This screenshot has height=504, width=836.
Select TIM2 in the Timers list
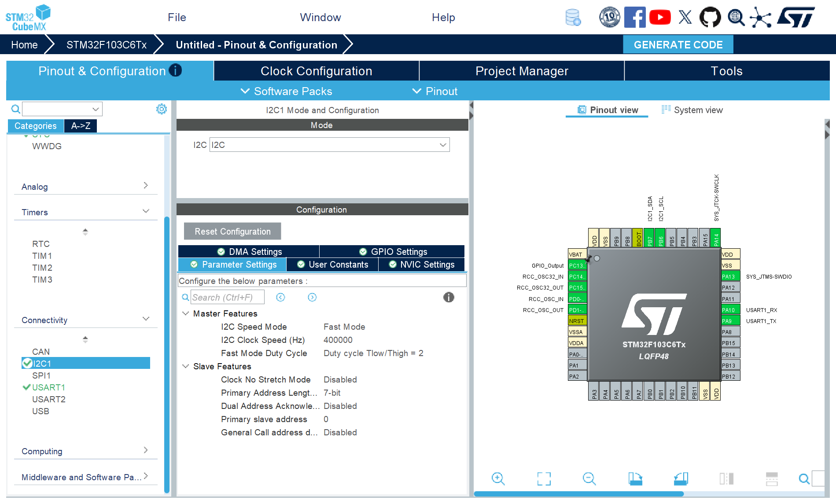point(42,268)
